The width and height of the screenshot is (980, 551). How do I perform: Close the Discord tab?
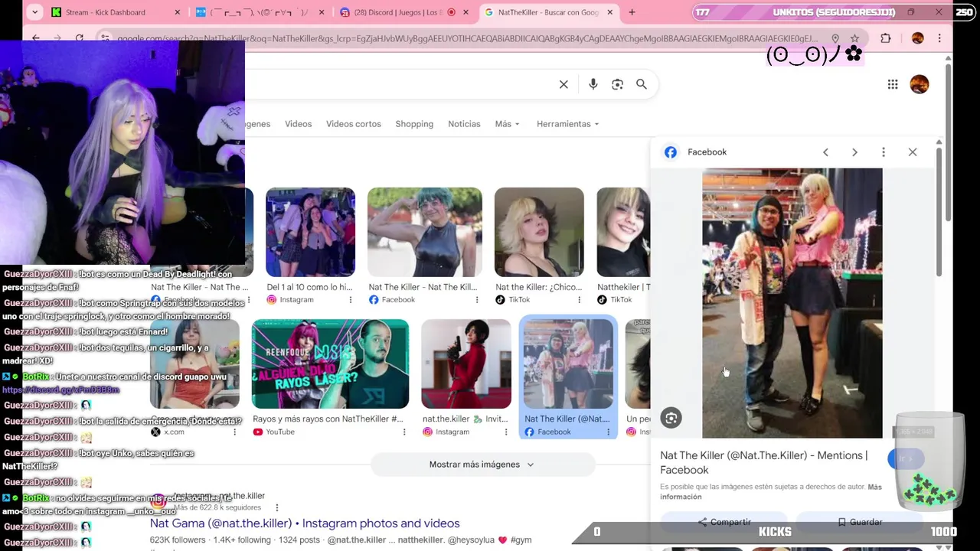click(465, 12)
